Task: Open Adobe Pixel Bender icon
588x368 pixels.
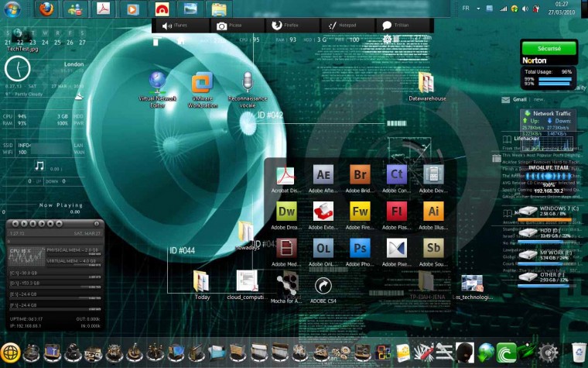Action: coord(396,248)
